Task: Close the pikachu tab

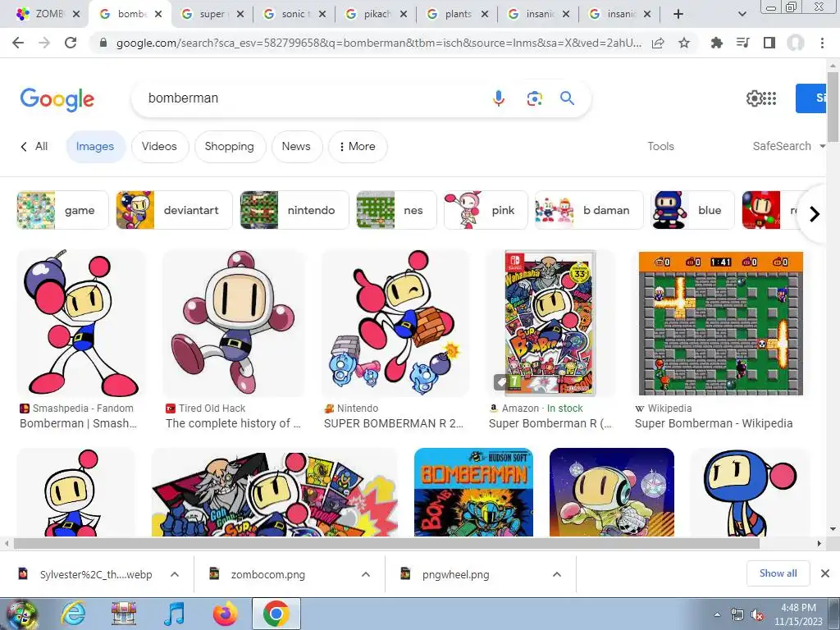Action: 404,15
